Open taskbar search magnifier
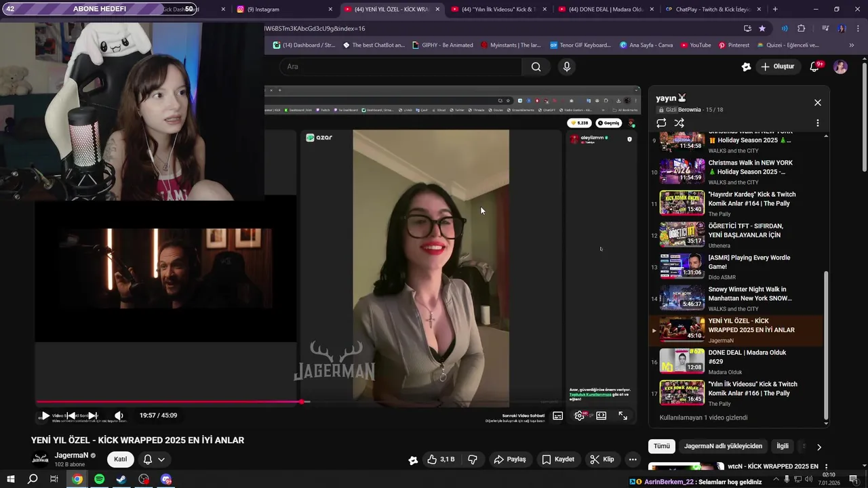868x488 pixels. coord(33,479)
